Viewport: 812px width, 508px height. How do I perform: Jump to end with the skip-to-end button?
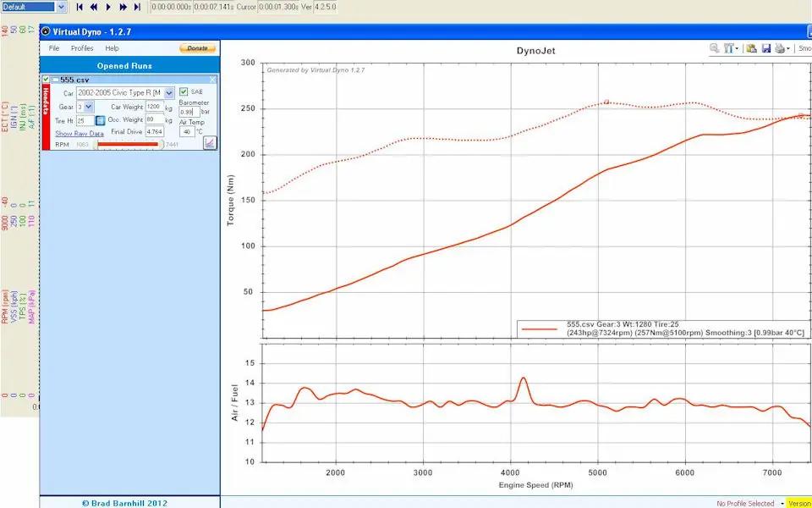[x=137, y=7]
